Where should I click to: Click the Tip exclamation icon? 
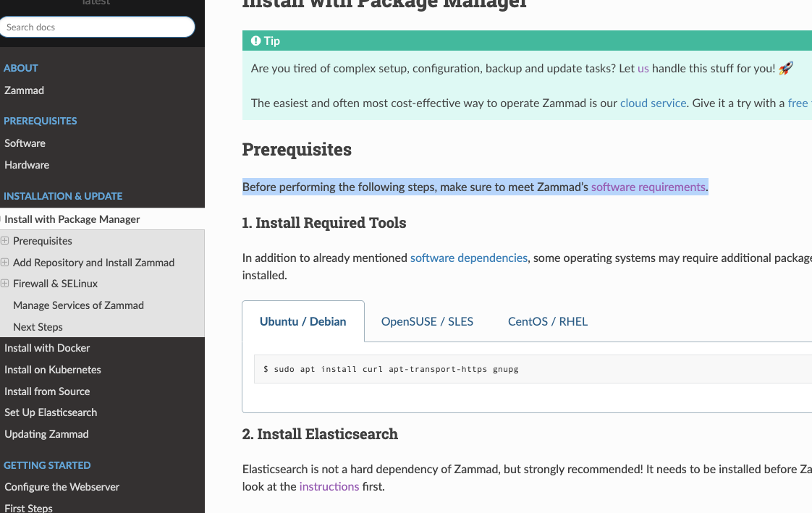(255, 41)
